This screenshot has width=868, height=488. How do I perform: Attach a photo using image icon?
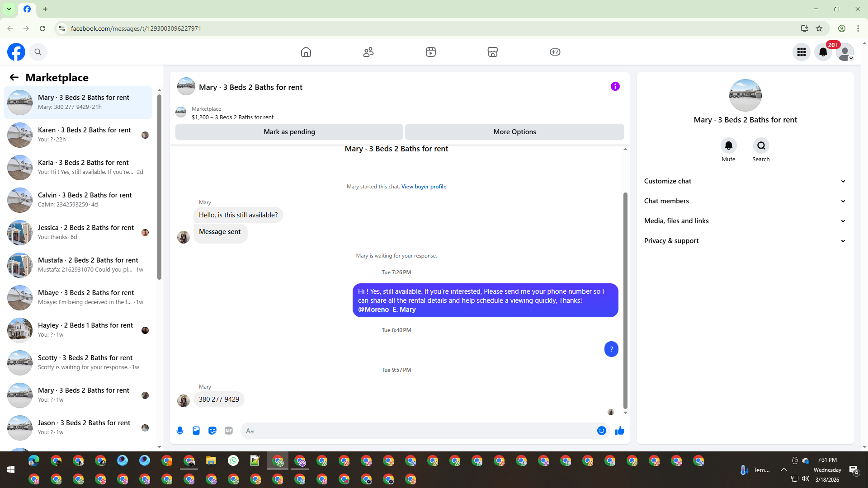point(196,431)
